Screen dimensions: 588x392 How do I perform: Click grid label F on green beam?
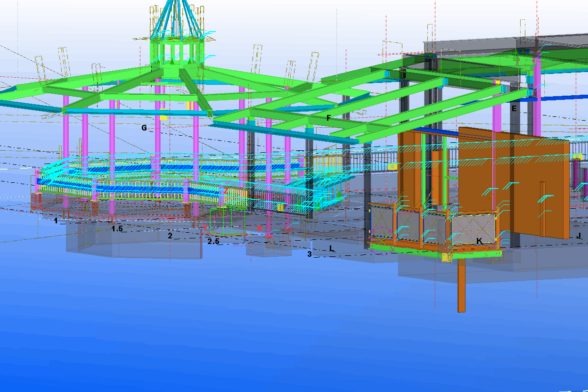[x=328, y=118]
